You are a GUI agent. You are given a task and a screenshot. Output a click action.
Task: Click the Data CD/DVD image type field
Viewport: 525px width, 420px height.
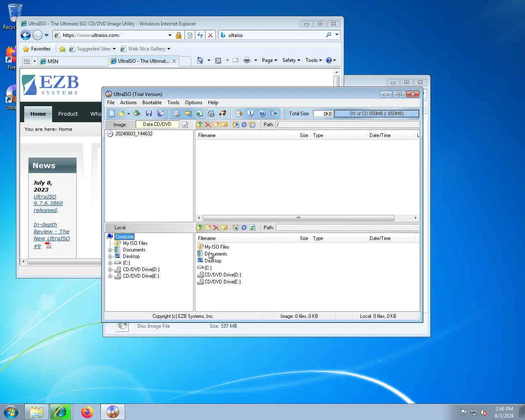pyautogui.click(x=157, y=124)
